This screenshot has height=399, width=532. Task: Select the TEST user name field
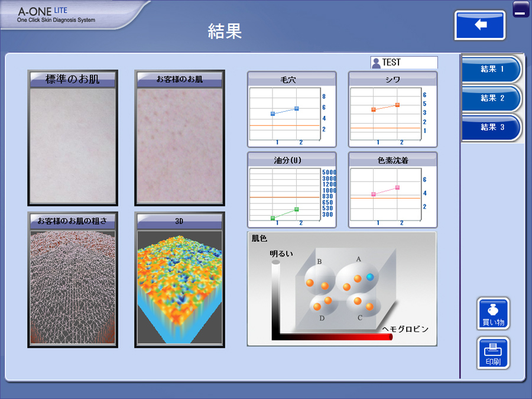(409, 63)
